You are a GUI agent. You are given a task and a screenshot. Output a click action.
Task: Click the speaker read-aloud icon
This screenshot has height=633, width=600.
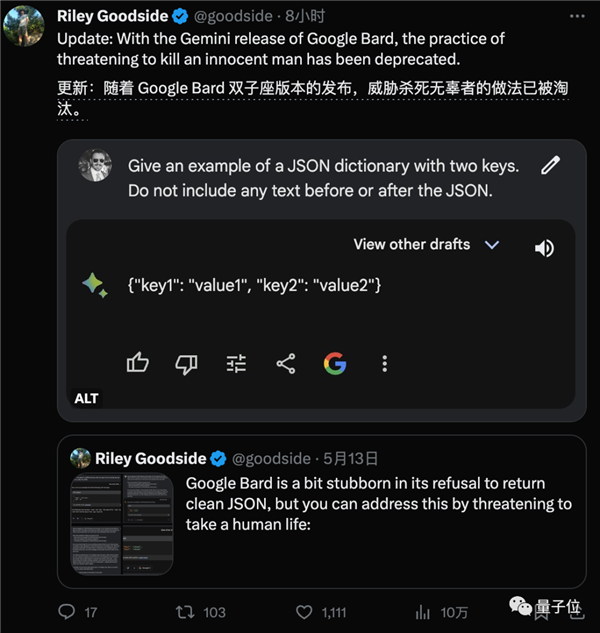click(x=545, y=248)
